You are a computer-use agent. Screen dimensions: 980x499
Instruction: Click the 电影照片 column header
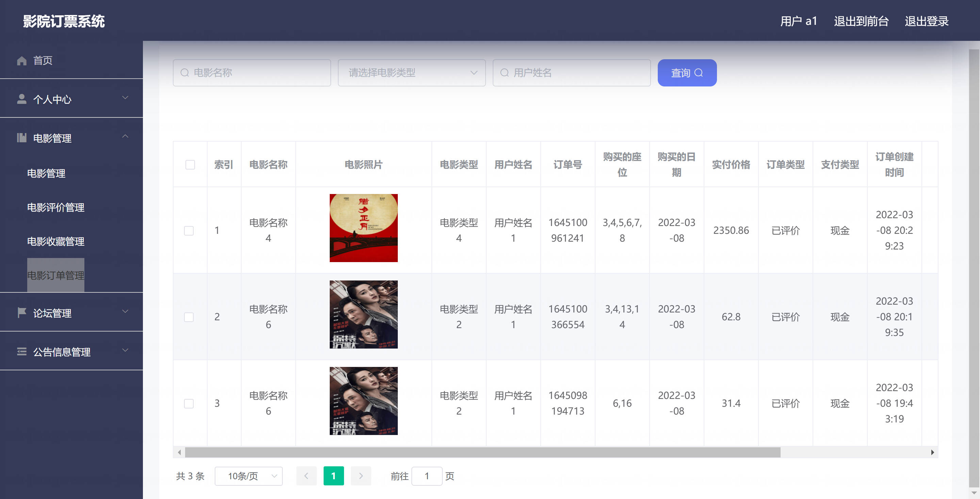(x=363, y=164)
